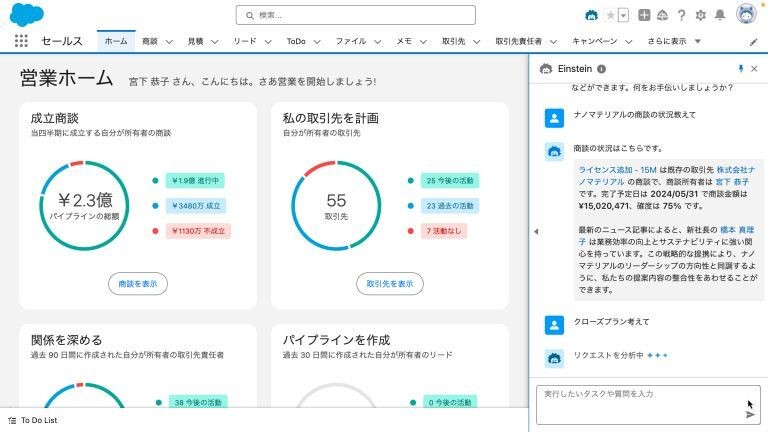Click the 55 取引先 donut chart
768x432 pixels.
pos(336,206)
